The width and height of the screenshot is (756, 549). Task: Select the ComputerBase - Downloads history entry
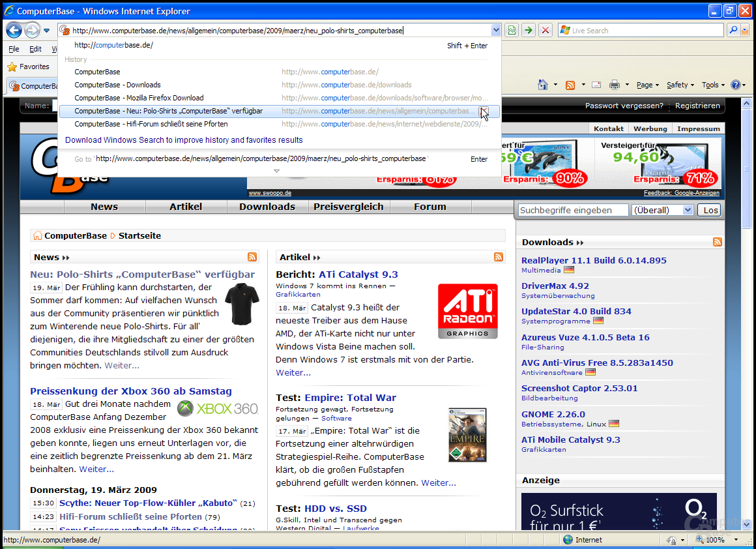(x=280, y=85)
